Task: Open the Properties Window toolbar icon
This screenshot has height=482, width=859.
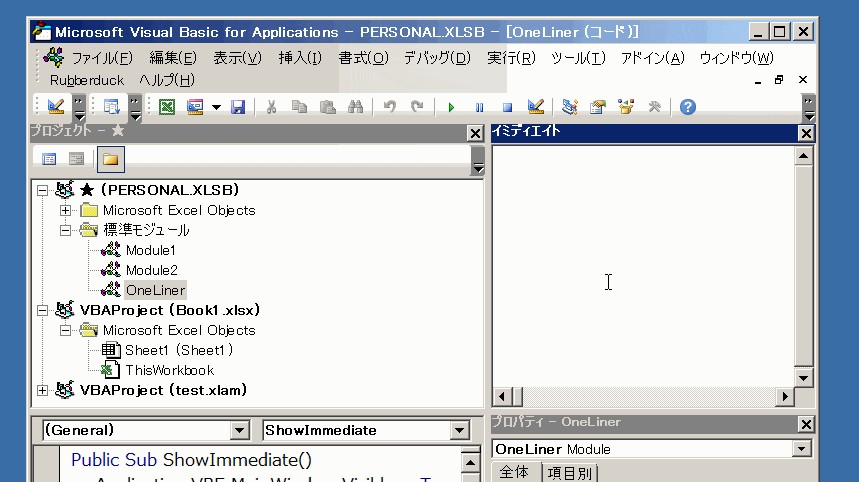Action: tap(598, 106)
